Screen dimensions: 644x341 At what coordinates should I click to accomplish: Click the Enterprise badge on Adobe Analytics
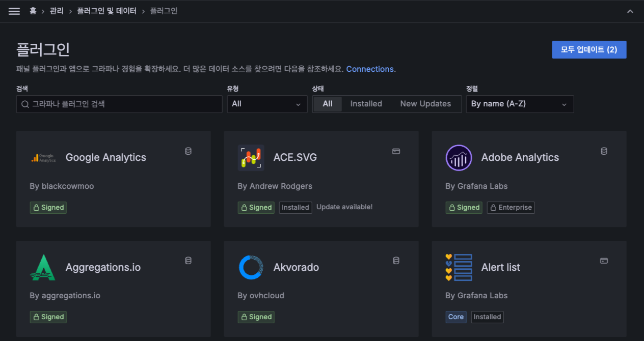point(511,208)
